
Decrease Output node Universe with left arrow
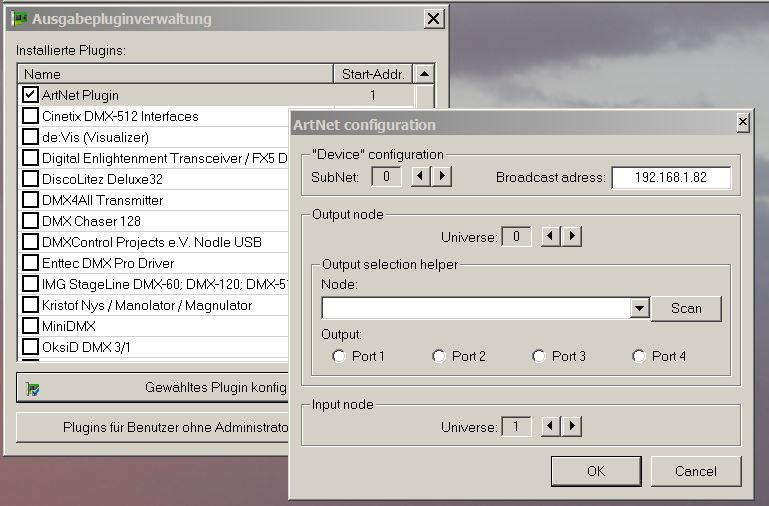pos(551,237)
